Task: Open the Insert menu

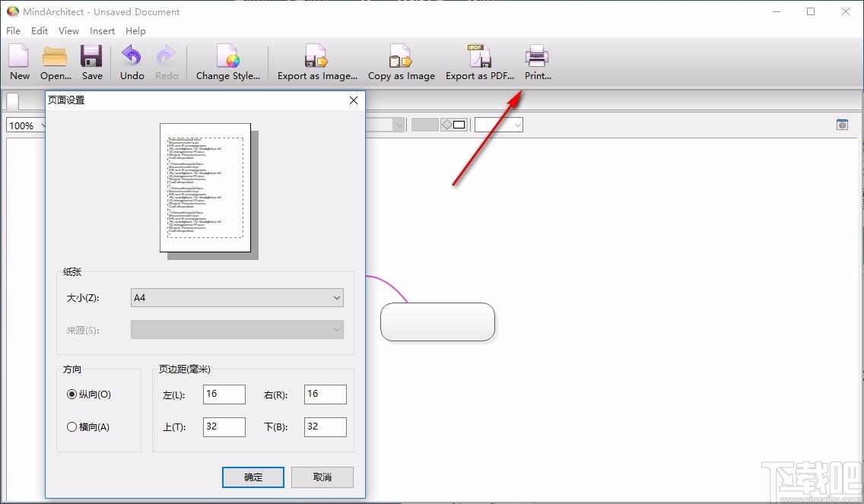Action: tap(103, 31)
